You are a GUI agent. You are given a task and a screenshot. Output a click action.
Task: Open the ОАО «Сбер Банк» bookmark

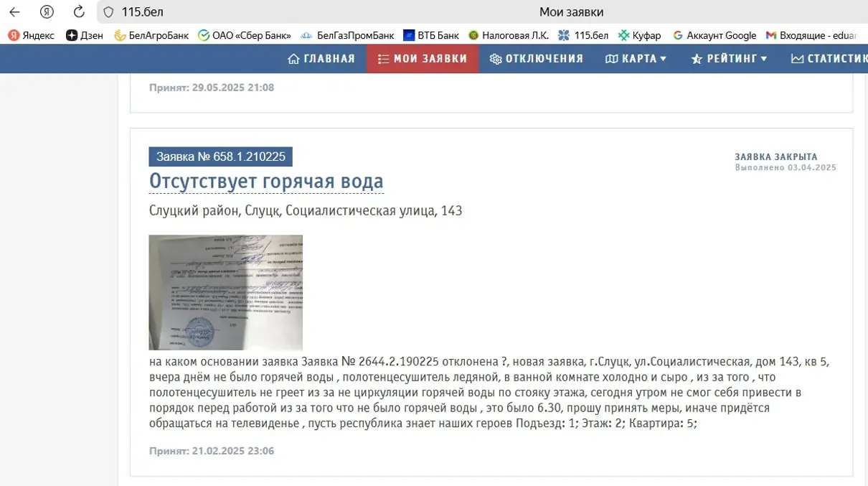click(x=245, y=35)
